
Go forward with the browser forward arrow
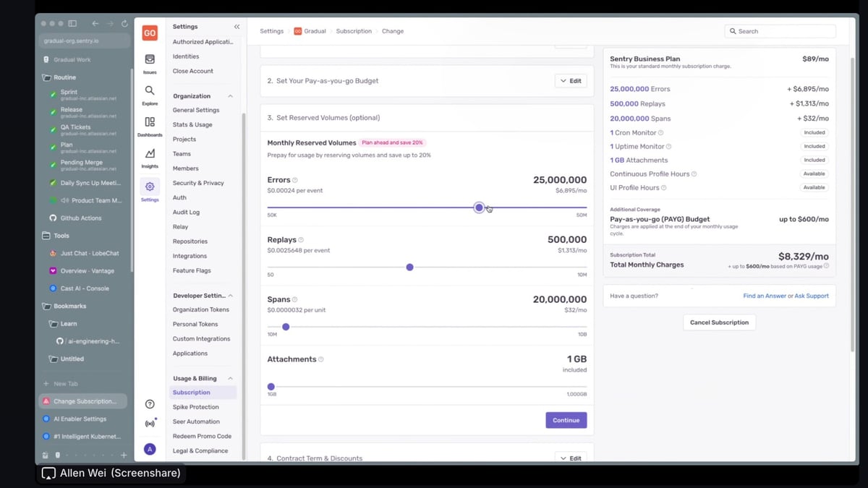pyautogui.click(x=110, y=24)
